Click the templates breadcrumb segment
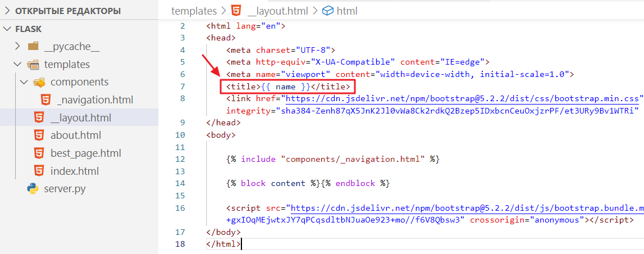This screenshot has height=254, width=644. [194, 11]
